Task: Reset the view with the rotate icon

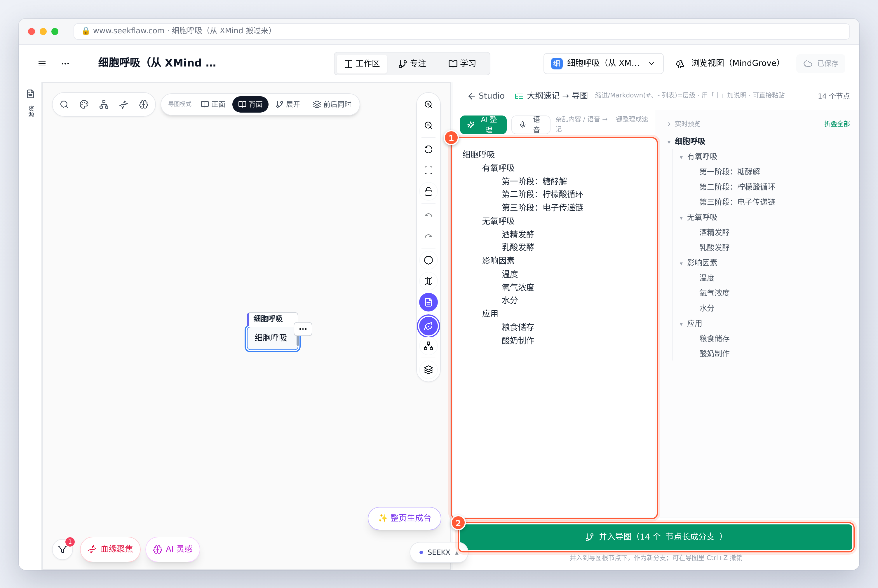Action: point(428,149)
